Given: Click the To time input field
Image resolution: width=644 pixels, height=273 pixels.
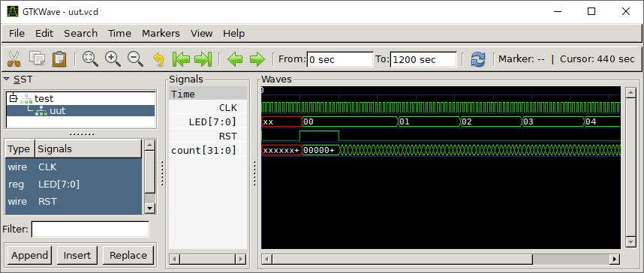Looking at the screenshot, I should click(x=423, y=59).
